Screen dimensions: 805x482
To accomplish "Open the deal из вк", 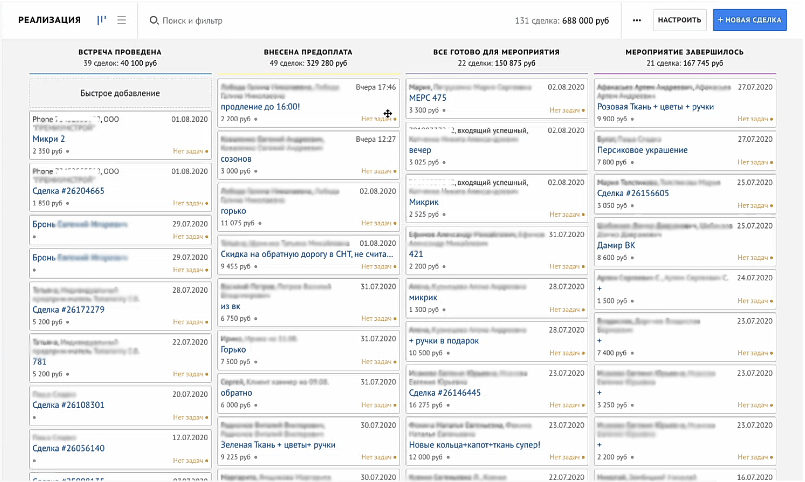I will 231,306.
